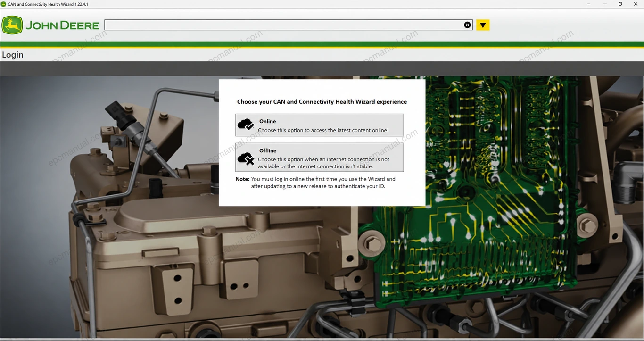Close the CAN and Connectivity Health Wizard window
Screen dimensions: 644x341
coord(636,4)
